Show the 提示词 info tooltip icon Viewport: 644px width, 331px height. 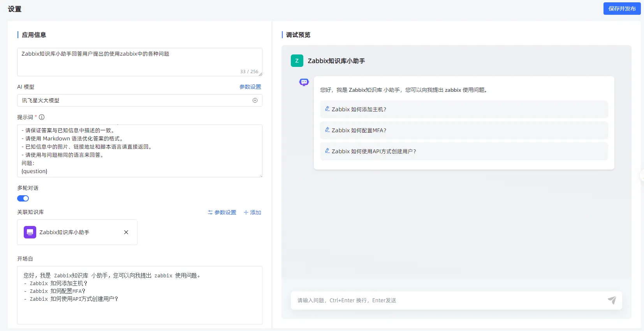point(42,117)
